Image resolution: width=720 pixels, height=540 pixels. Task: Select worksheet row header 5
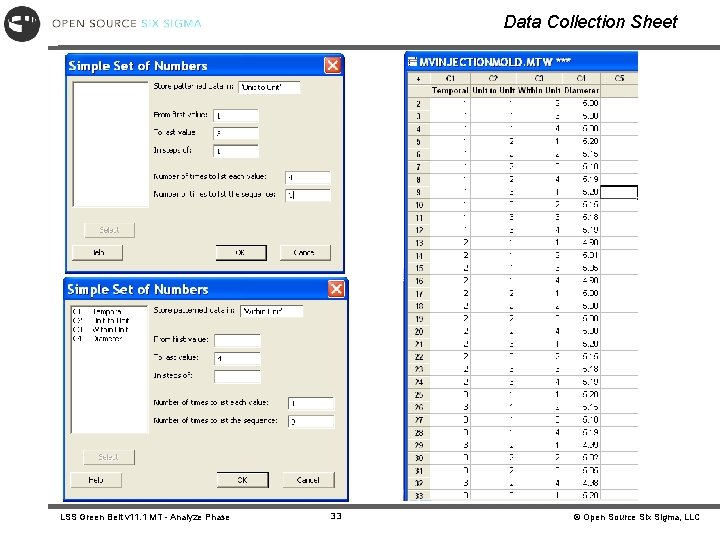(418, 142)
